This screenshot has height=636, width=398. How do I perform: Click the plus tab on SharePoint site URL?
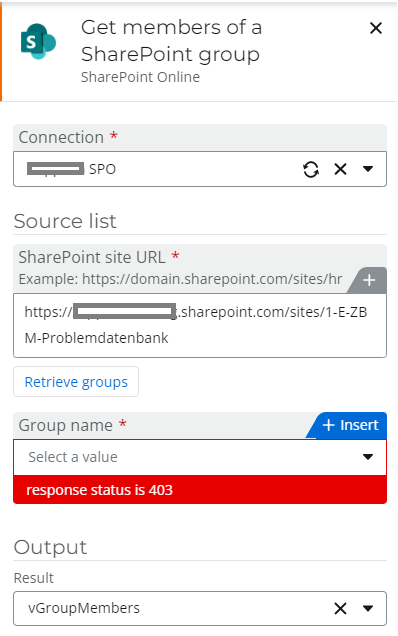pyautogui.click(x=368, y=280)
